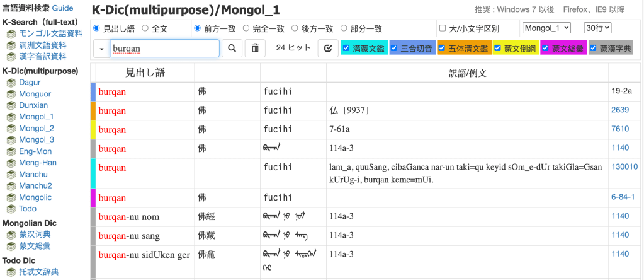Uncheck the 満蒙文鑑 source filter
The image size is (644, 280).
point(347,48)
